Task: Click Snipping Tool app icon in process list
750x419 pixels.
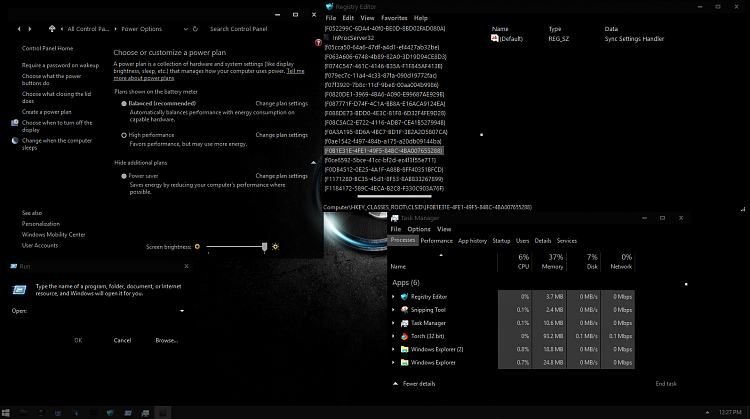Action: tap(405, 310)
